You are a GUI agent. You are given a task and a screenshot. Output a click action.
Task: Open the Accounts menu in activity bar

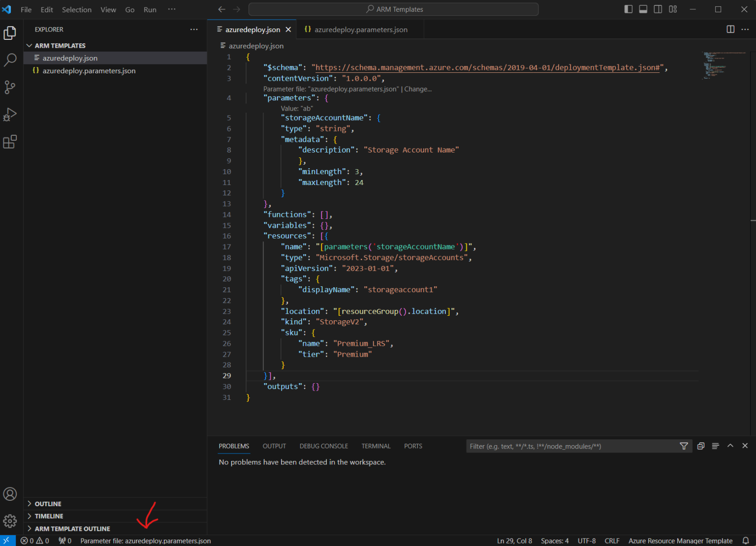point(10,494)
